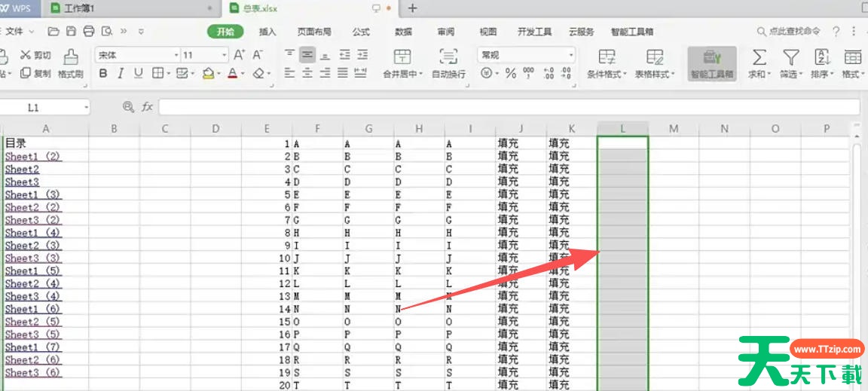Viewport: 868px width, 391px height.
Task: Open the font size dropdown showing 11
Action: 204,55
